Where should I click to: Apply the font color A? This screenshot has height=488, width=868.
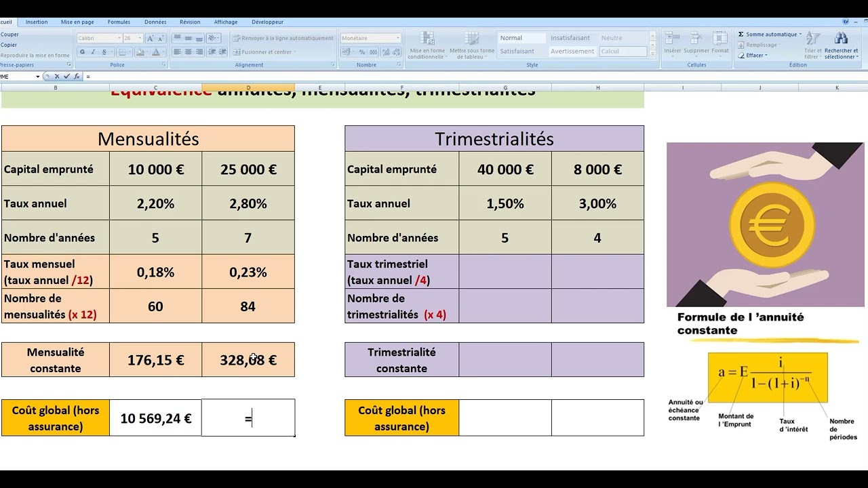click(x=156, y=52)
